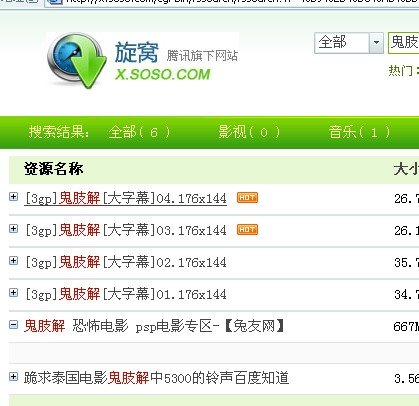Click the size value starting with 34.

coord(406,295)
